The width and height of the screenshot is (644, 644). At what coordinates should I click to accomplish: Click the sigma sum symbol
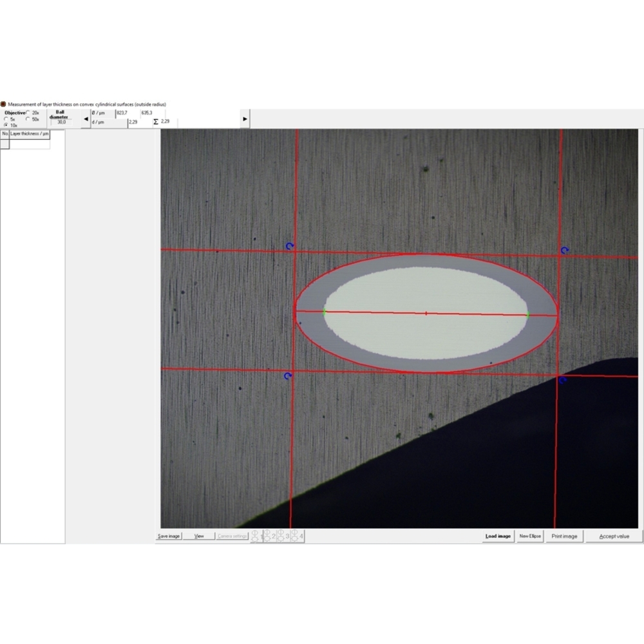point(156,122)
